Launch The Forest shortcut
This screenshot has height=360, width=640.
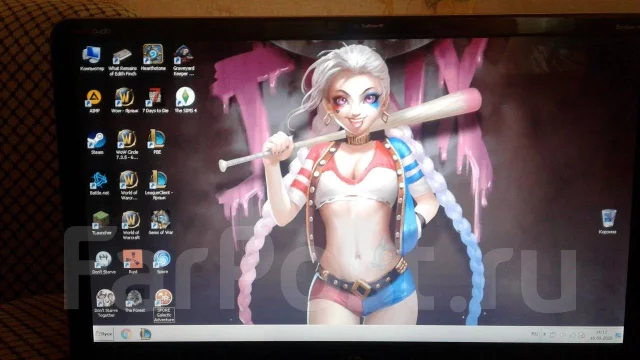coord(135,301)
